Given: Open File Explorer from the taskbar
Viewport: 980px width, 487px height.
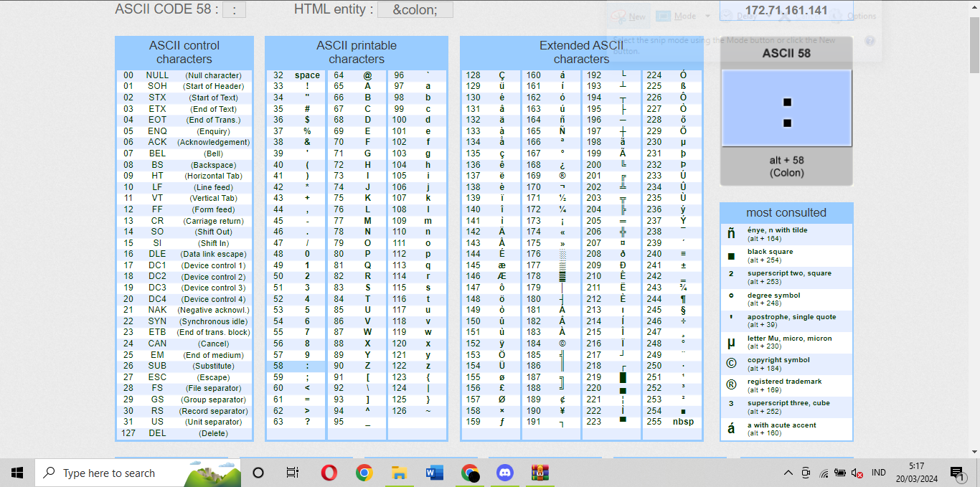Looking at the screenshot, I should (x=399, y=473).
